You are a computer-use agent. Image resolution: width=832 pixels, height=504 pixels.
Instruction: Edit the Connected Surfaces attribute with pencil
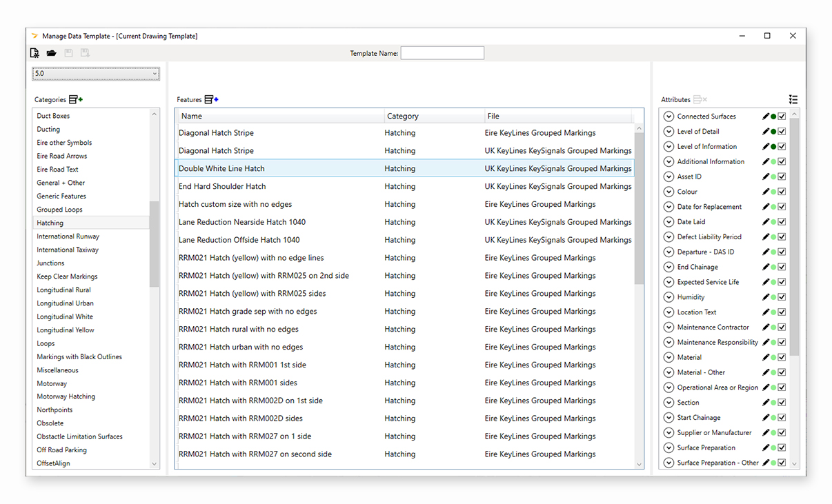point(765,117)
